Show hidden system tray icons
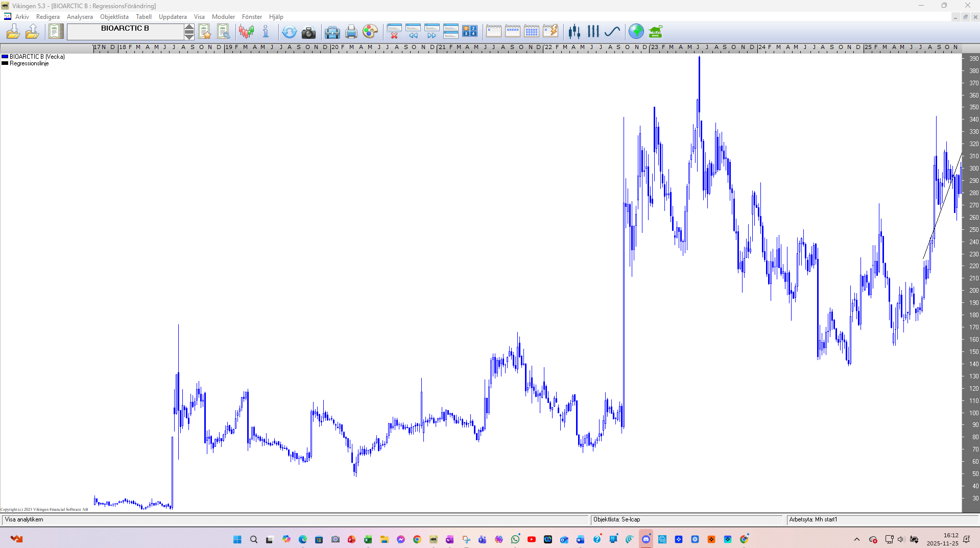This screenshot has height=548, width=980. click(857, 539)
